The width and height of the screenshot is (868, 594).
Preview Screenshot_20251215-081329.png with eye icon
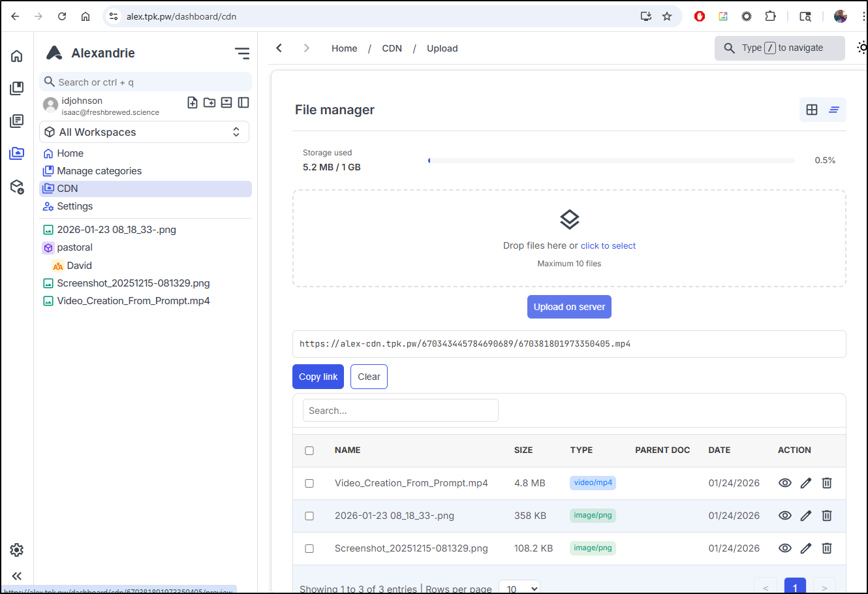(785, 548)
